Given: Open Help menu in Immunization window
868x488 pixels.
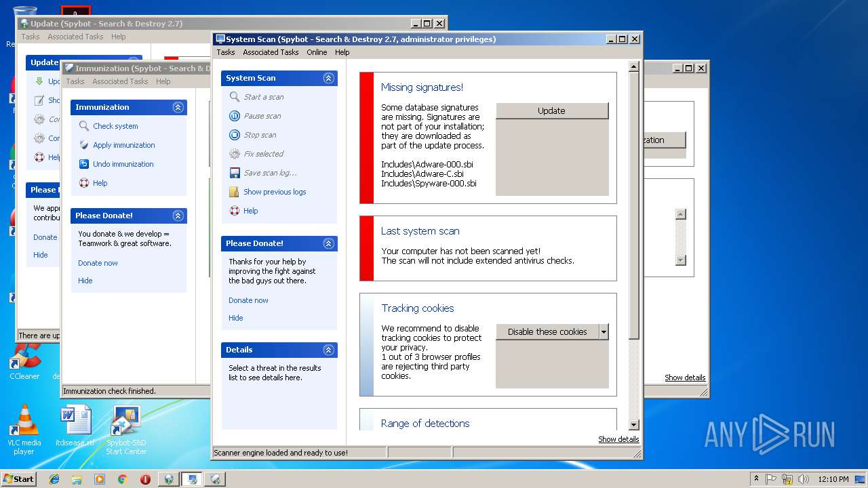Looking at the screenshot, I should pyautogui.click(x=163, y=81).
